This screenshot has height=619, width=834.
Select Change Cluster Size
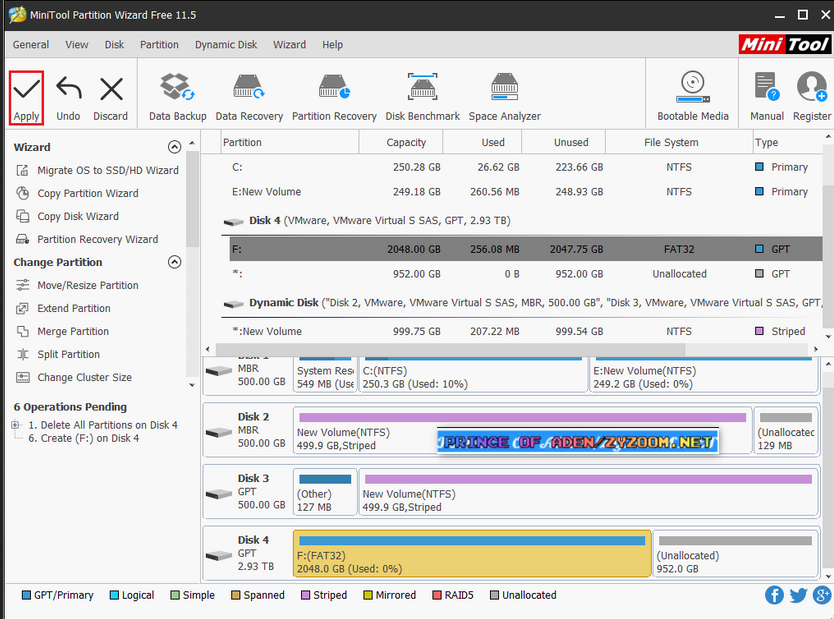point(74,377)
